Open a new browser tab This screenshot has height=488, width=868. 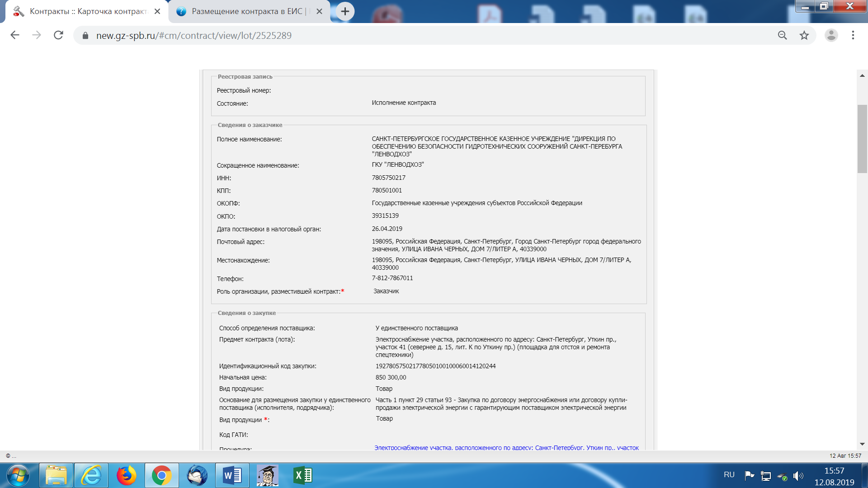(345, 11)
